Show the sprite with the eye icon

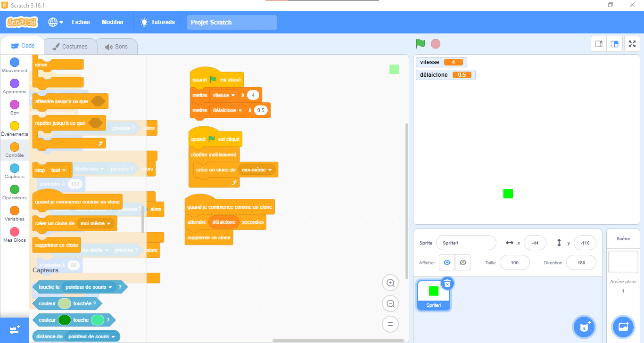coord(447,262)
